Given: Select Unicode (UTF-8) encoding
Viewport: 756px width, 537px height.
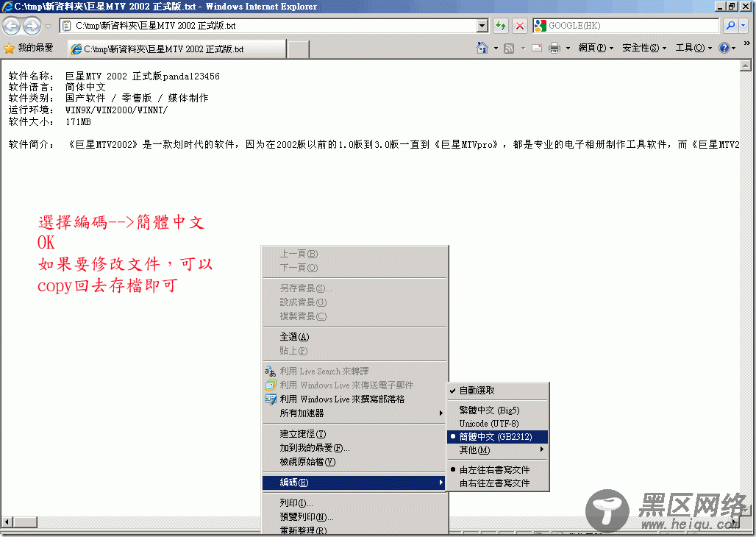Looking at the screenshot, I should [498, 423].
